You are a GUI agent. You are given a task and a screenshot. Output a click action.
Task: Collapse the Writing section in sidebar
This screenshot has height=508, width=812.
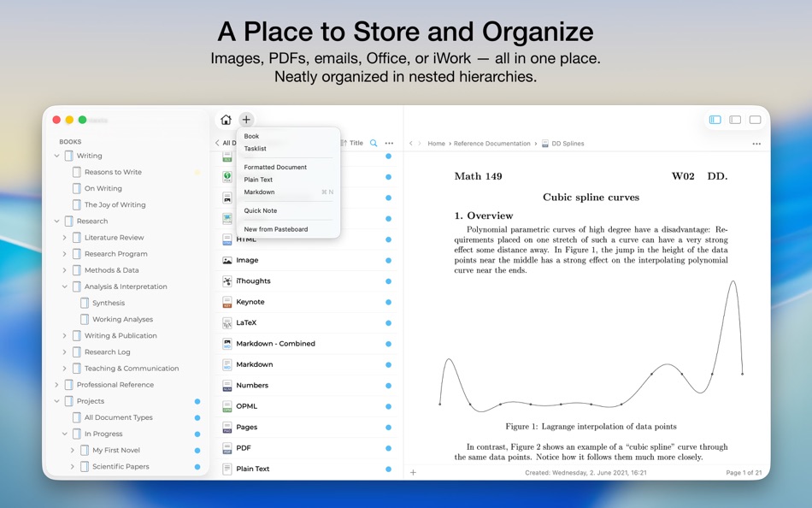(x=56, y=155)
